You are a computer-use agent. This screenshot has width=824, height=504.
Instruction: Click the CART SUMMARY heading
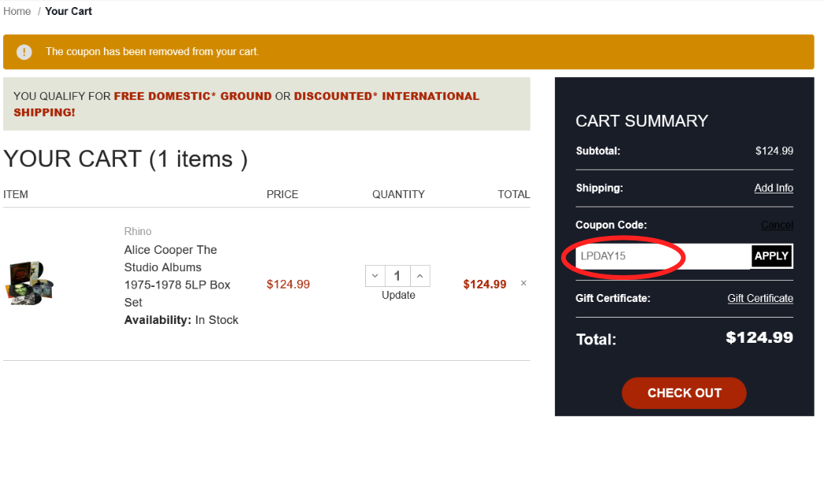click(x=641, y=121)
